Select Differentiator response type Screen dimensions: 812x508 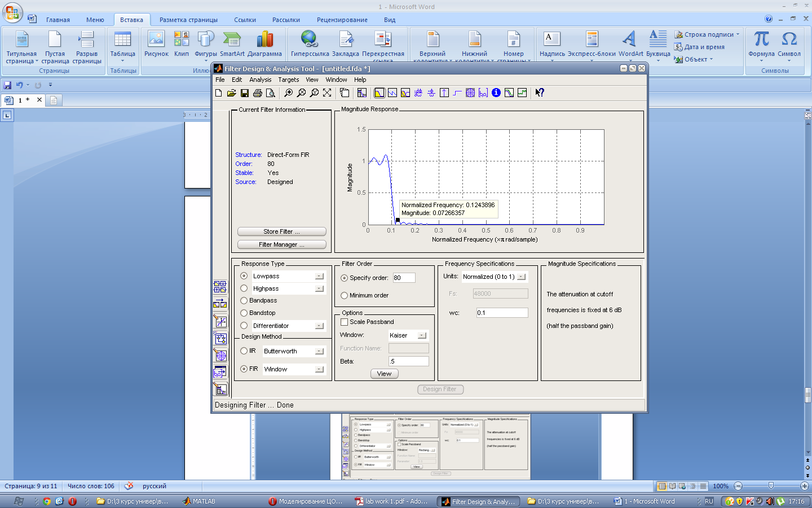tap(244, 326)
